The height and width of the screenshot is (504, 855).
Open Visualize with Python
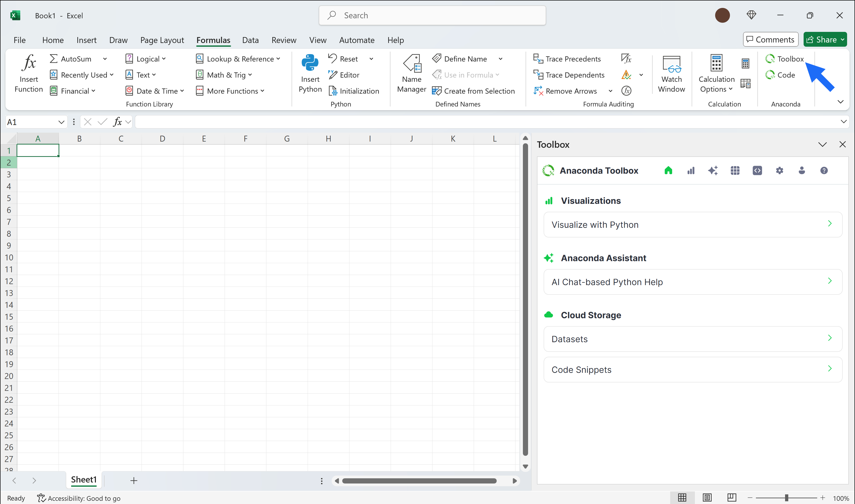click(x=693, y=225)
